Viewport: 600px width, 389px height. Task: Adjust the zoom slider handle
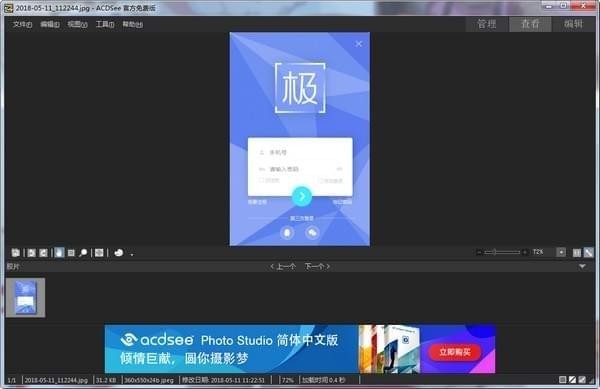click(495, 252)
